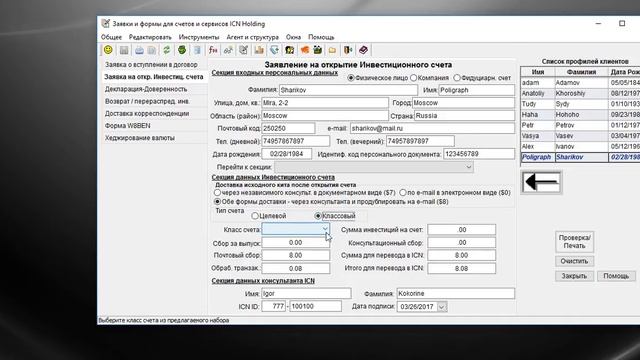The image size is (640, 360).
Task: Click the Закрыть button
Action: 574,276
